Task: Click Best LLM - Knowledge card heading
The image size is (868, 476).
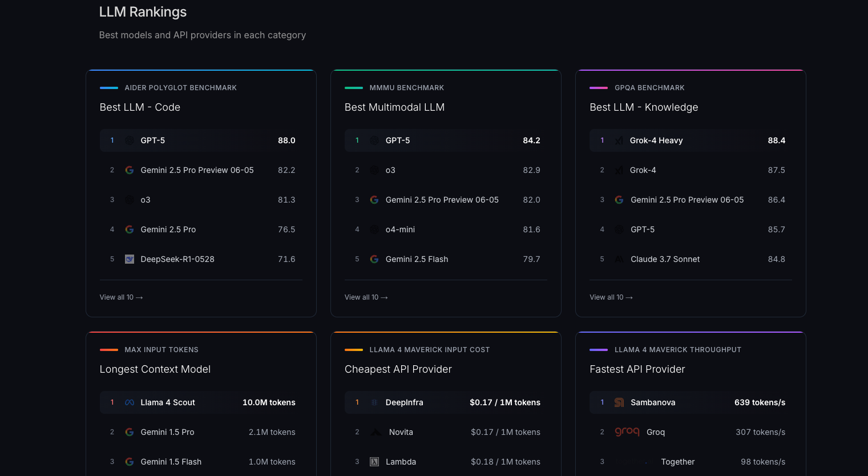Action: [644, 107]
